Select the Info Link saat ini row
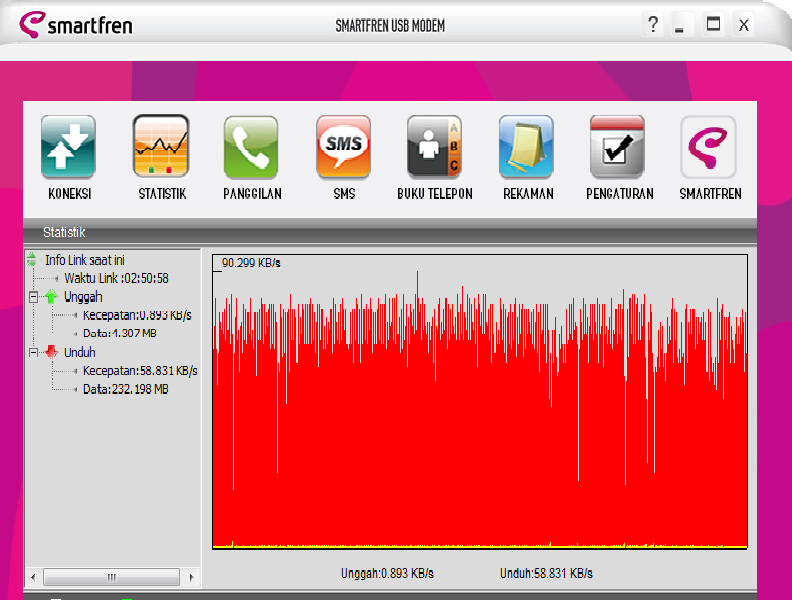This screenshot has height=600, width=792. pyautogui.click(x=85, y=260)
